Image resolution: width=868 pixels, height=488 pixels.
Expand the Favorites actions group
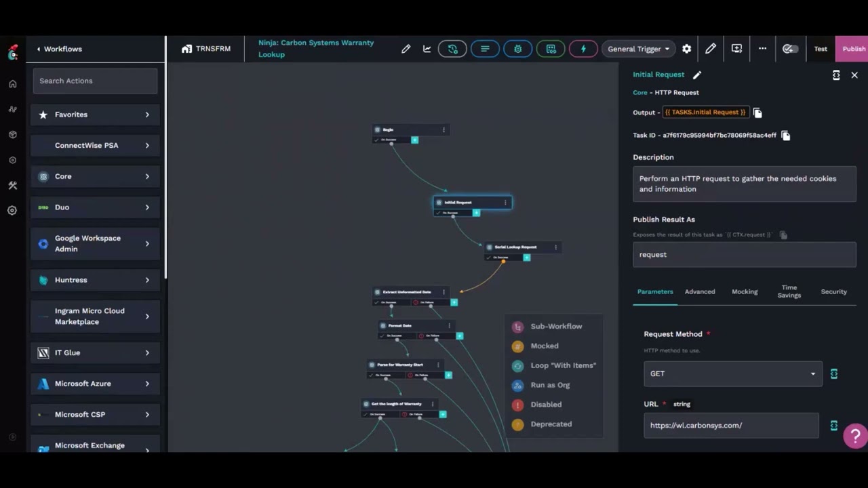pos(95,115)
